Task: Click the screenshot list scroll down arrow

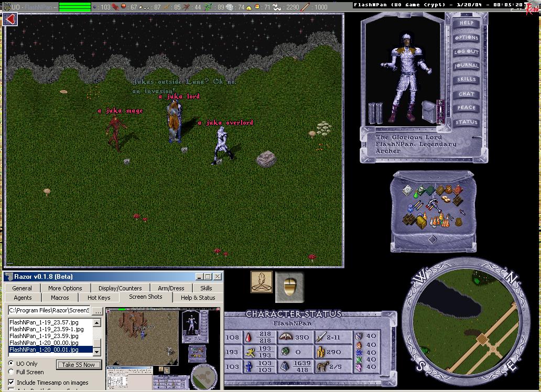Action: 97,352
